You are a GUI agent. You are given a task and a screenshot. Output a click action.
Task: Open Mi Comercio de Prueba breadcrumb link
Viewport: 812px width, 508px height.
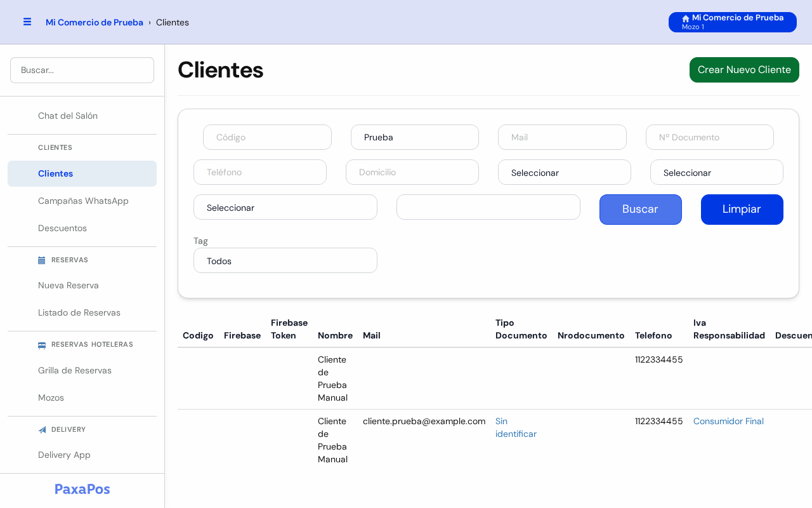(95, 22)
